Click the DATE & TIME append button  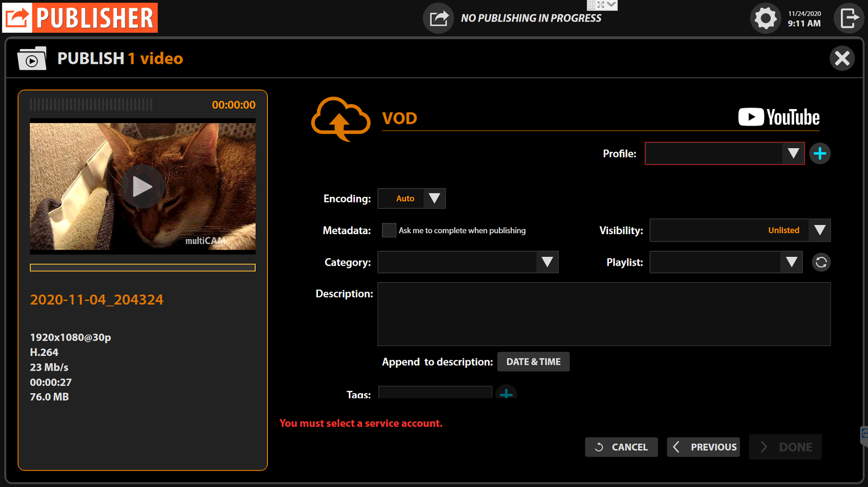[x=533, y=362]
